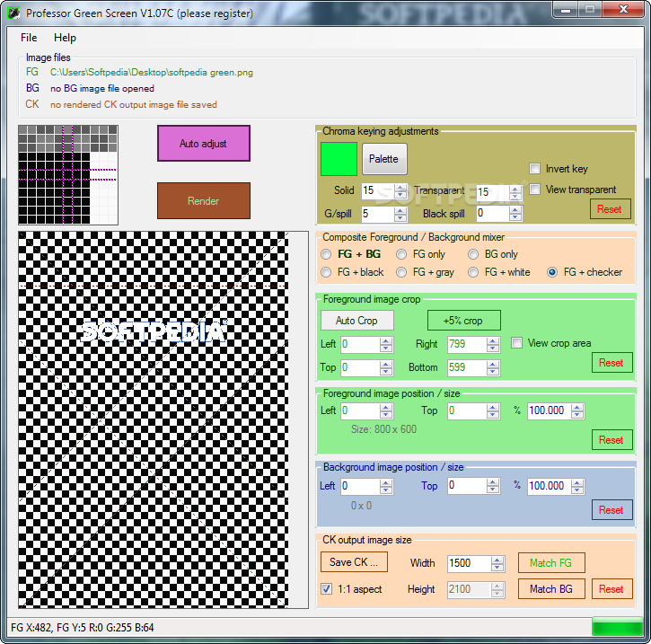Image resolution: width=651 pixels, height=644 pixels.
Task: Adjust the background size percent spinner
Action: click(x=577, y=486)
